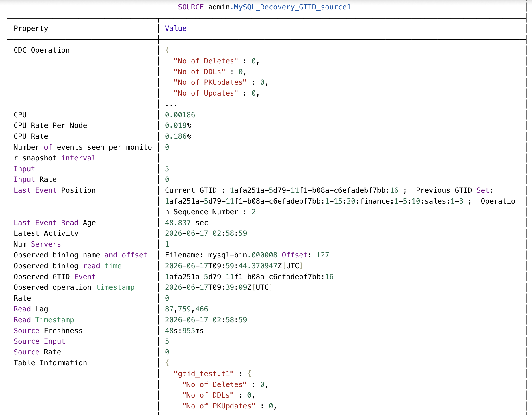Select the Read Lag value 87,759,466

[x=186, y=309]
